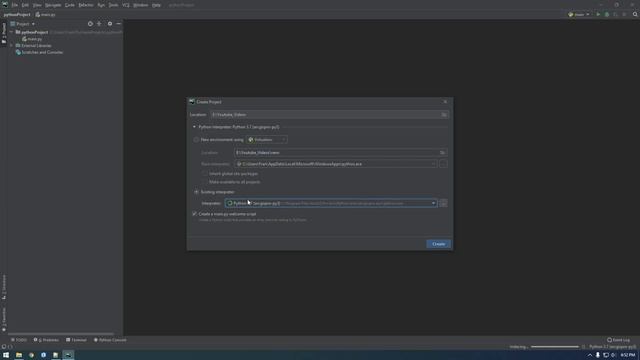The image size is (640, 360).
Task: Open the Problems tool window tab
Action: [x=46, y=340]
